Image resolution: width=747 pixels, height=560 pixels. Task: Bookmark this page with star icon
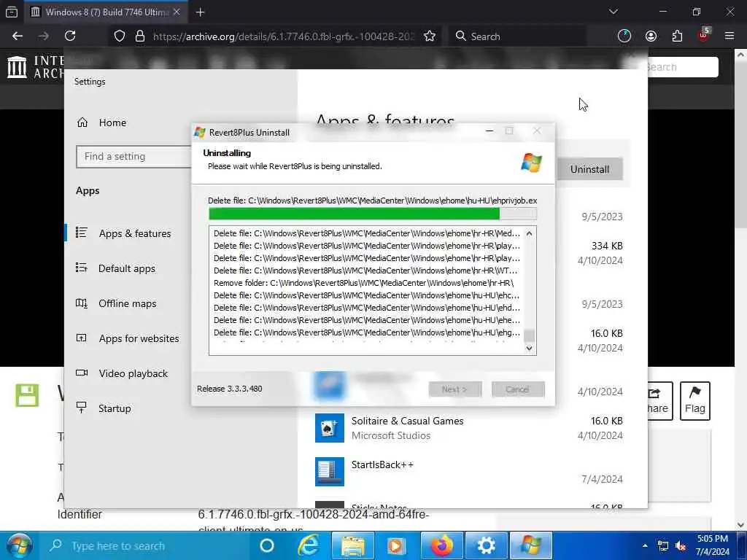pos(430,36)
